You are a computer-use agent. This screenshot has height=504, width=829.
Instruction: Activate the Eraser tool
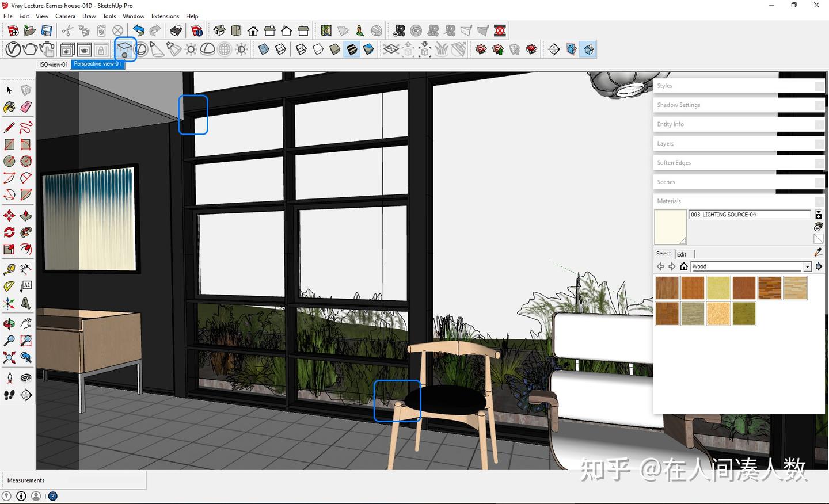(25, 107)
